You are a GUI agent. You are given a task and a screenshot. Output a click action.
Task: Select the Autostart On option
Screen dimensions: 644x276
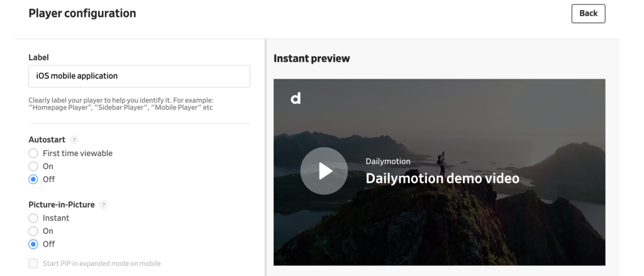33,167
